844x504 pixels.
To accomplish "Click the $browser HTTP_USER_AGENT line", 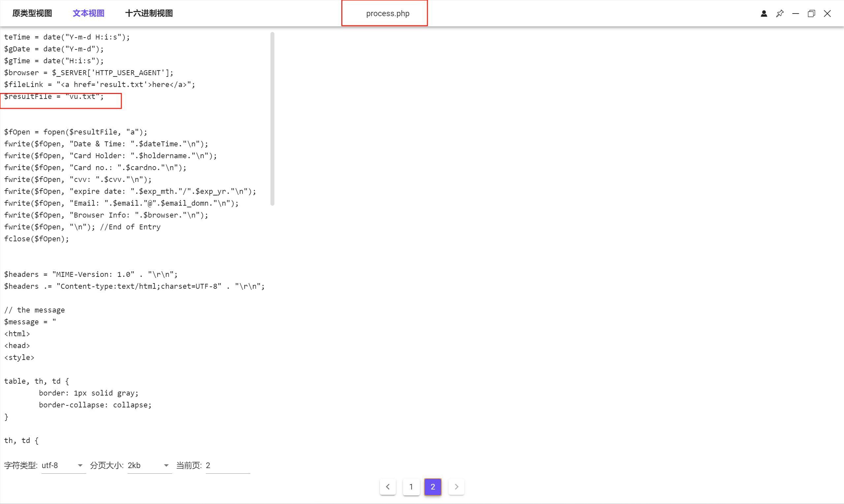I will tap(88, 73).
